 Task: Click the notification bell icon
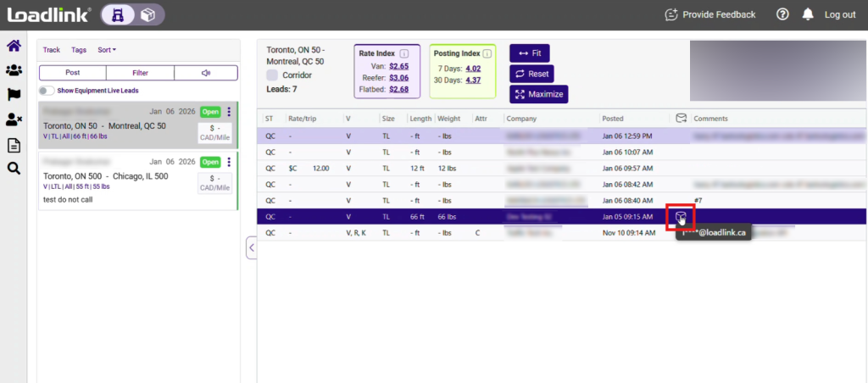pyautogui.click(x=808, y=14)
